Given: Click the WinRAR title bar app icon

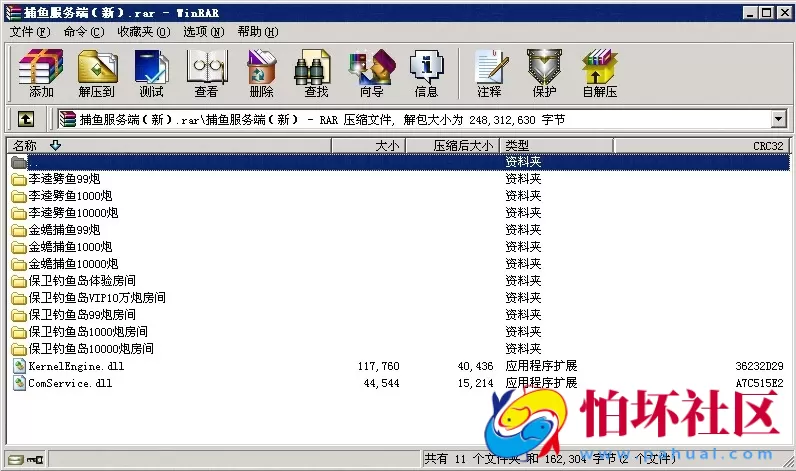Looking at the screenshot, I should click(13, 13).
